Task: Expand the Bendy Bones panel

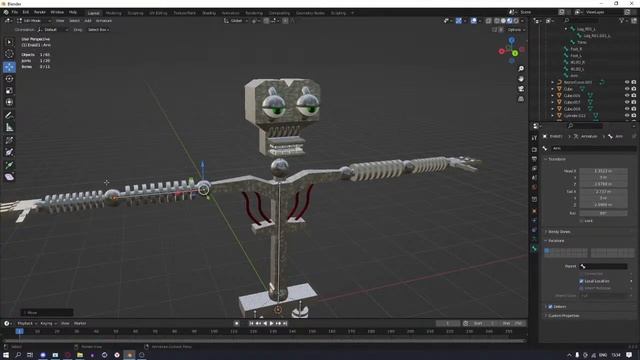Action: (559, 232)
